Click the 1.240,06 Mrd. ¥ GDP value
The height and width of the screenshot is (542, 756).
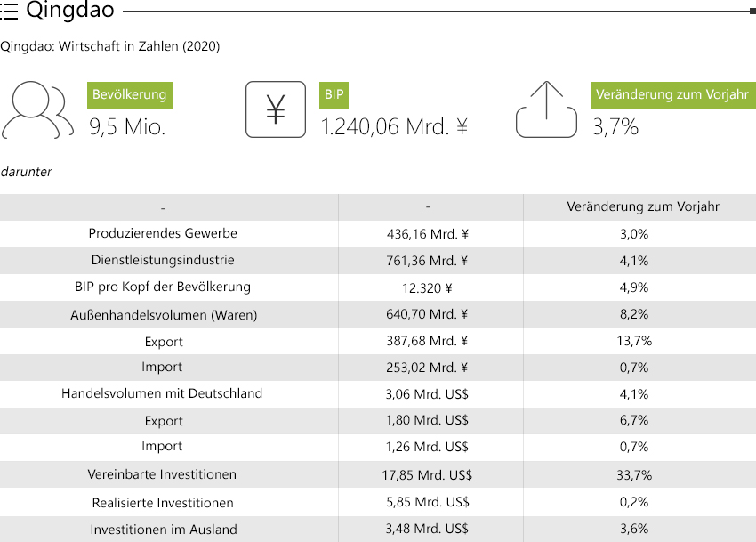coord(394,127)
